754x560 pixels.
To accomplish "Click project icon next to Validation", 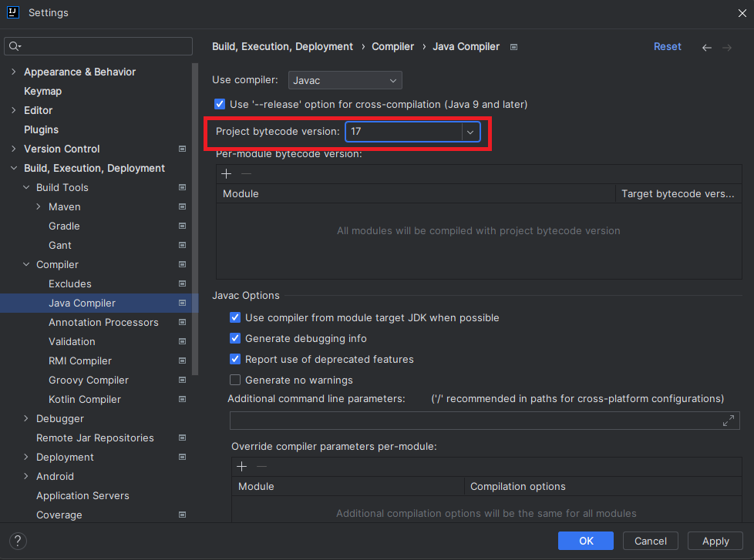I will click(182, 341).
